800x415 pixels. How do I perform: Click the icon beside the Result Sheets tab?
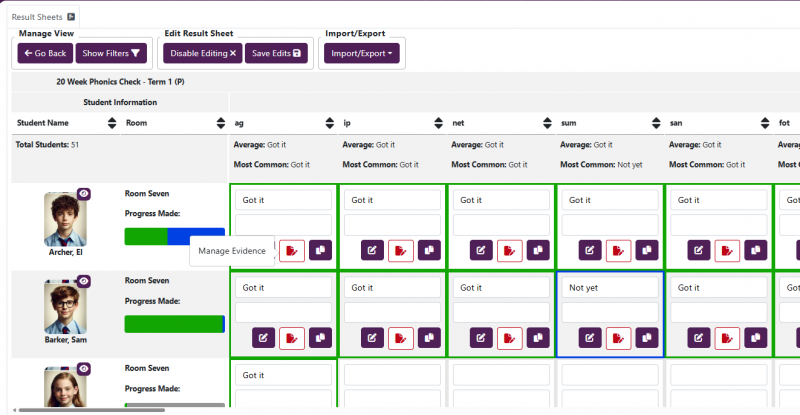[x=71, y=17]
